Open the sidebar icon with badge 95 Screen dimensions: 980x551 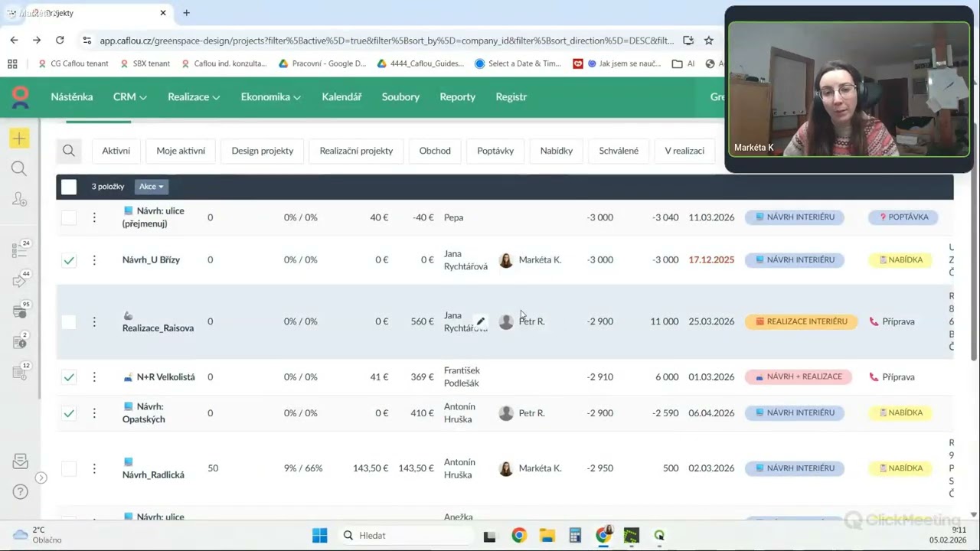(x=19, y=311)
